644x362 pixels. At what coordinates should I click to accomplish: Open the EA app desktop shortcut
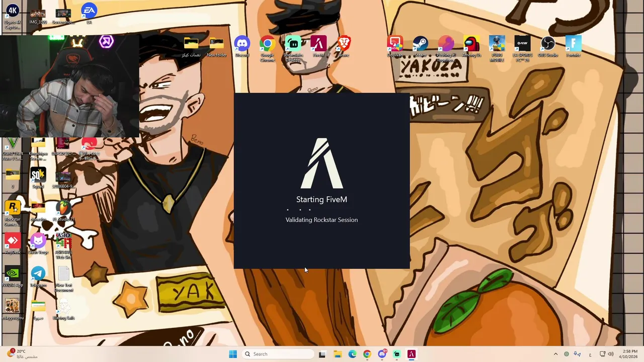tap(89, 14)
